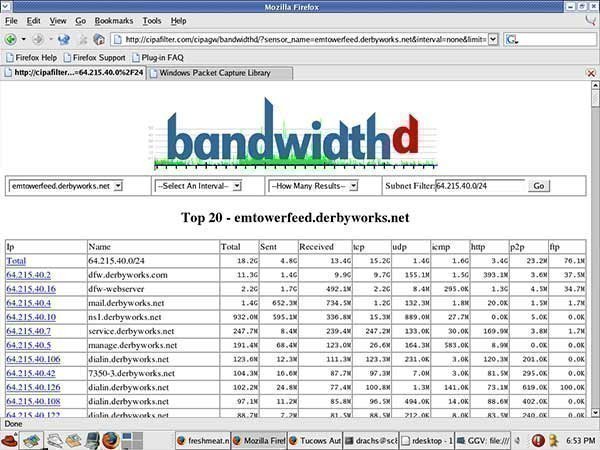The height and width of the screenshot is (450, 600).
Task: Open the Tools menu
Action: pos(151,20)
